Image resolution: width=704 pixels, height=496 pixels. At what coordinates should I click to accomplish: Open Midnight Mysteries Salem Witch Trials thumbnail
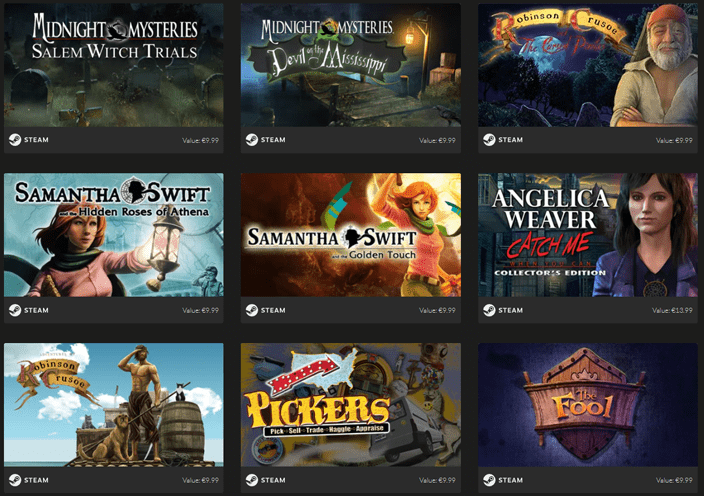coord(114,65)
